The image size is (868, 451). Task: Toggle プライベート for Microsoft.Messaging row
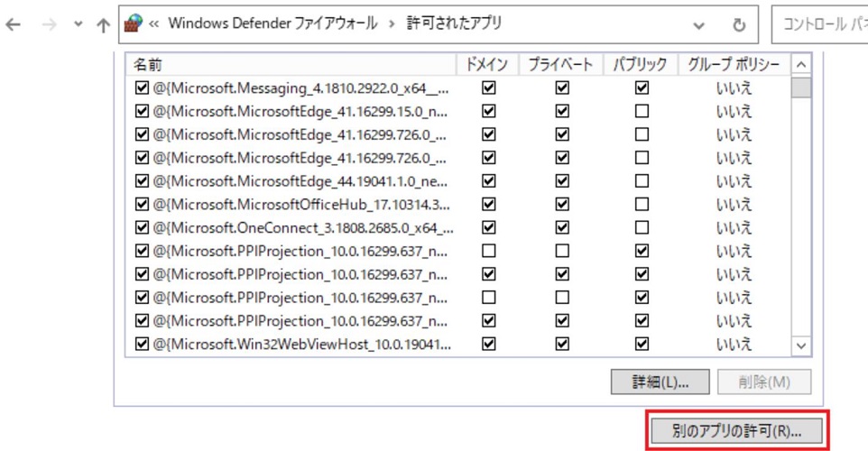point(562,88)
